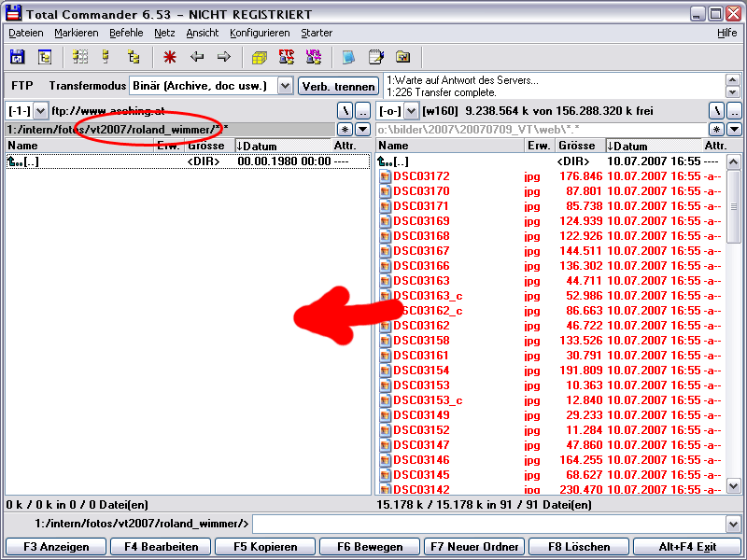Image resolution: width=747 pixels, height=560 pixels.
Task: Go to root with left panel backslash button
Action: (345, 111)
